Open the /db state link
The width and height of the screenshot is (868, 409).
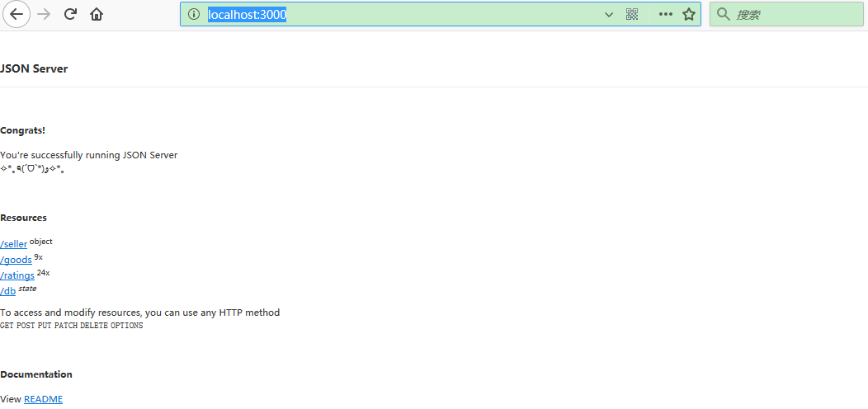(7, 291)
